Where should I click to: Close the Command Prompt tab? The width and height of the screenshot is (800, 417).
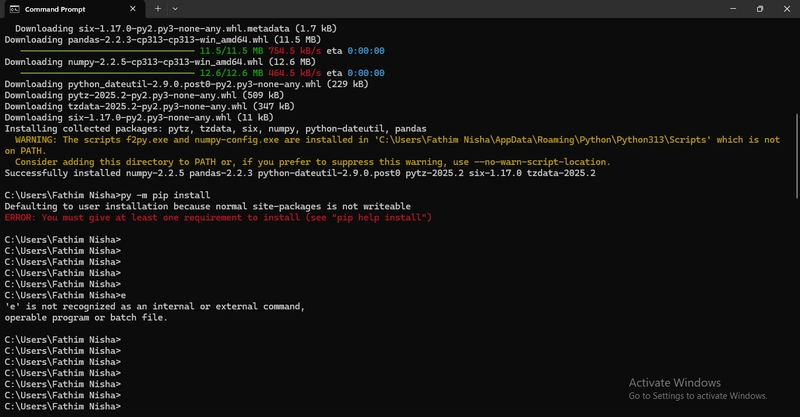133,9
